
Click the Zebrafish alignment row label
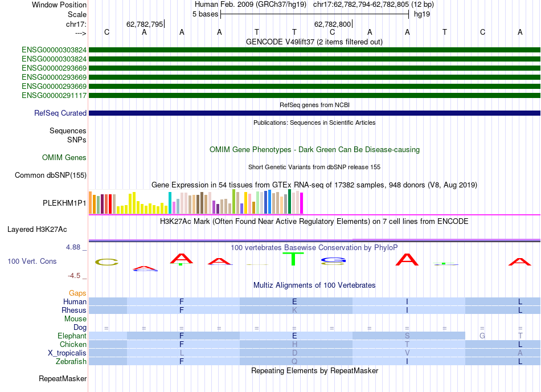tap(71, 361)
